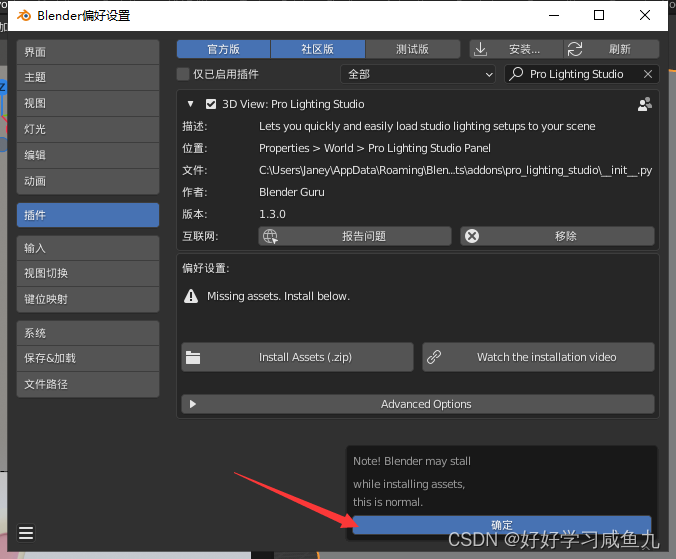Click the community users icon on addon row
This screenshot has height=559, width=676.
pyautogui.click(x=645, y=104)
